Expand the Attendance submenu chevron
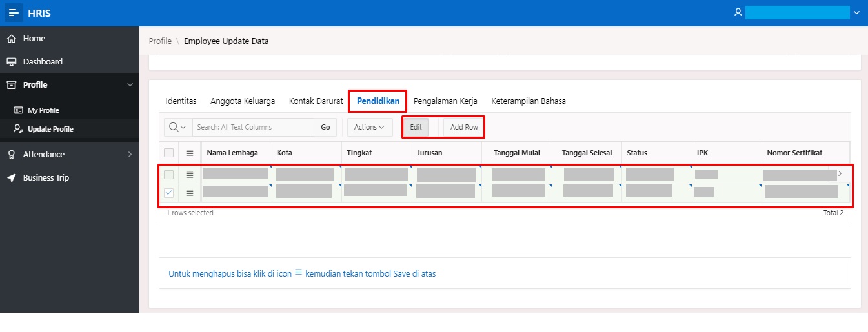Screen dimensions: 868x332 coord(130,155)
